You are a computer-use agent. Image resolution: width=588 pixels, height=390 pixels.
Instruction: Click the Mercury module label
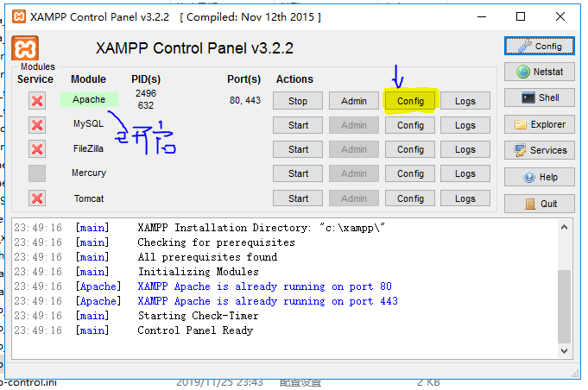pyautogui.click(x=89, y=173)
